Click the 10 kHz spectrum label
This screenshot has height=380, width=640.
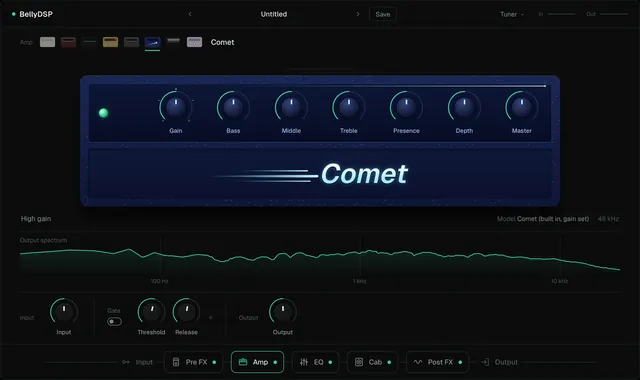pos(560,281)
